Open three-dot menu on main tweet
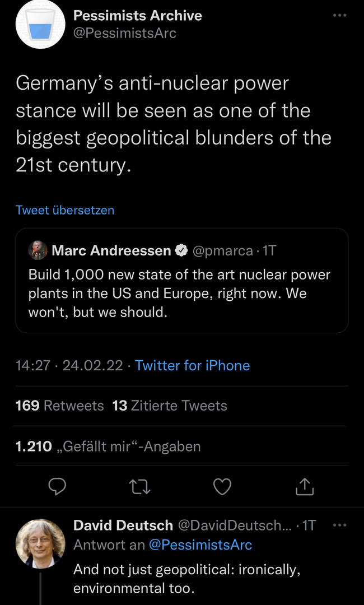Screen dimensions: 364x605 click(x=339, y=15)
